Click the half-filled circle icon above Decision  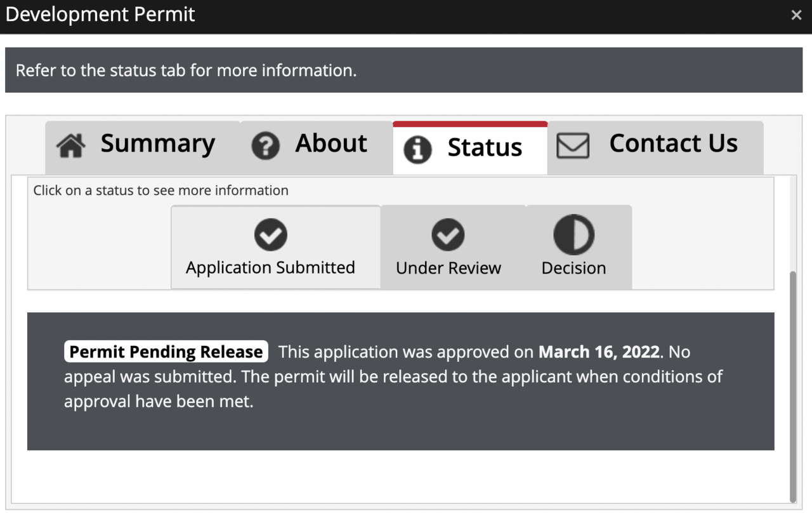[573, 235]
